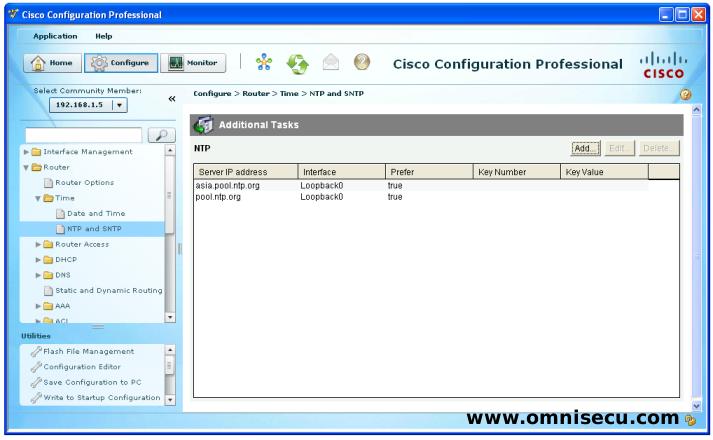Open the Application menu
713x440 pixels.
point(55,36)
